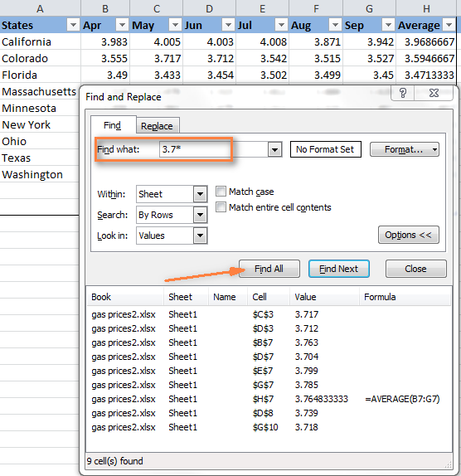Click the New York cell

pos(40,124)
